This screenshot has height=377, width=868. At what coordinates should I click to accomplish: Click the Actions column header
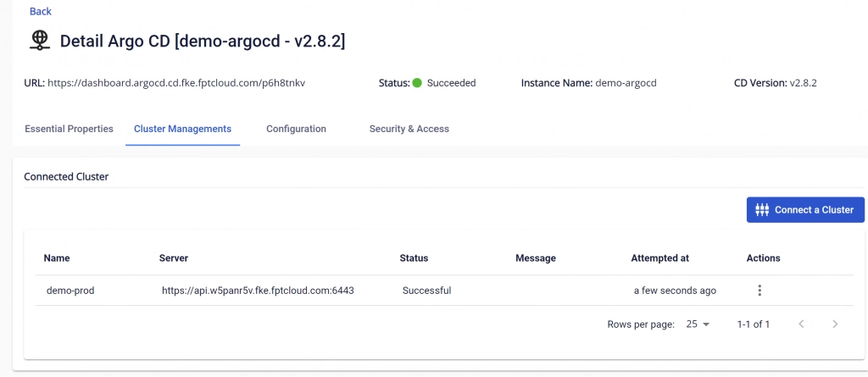764,258
